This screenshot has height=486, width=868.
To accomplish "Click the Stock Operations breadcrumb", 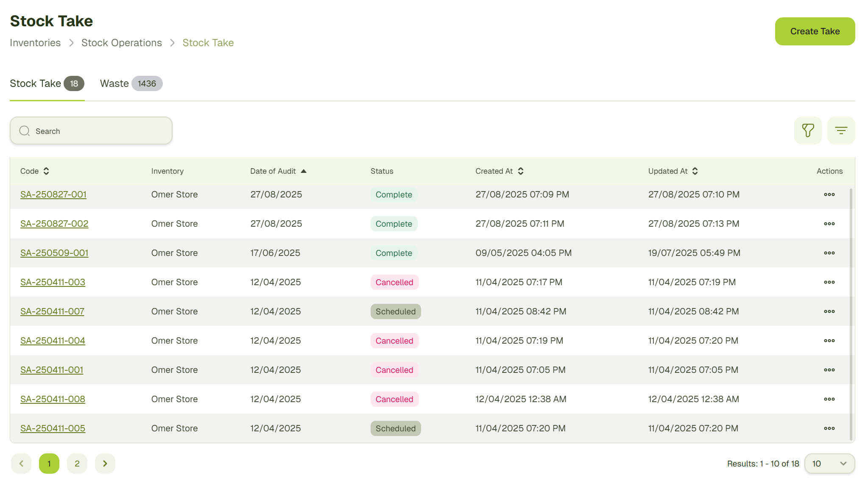I will point(121,43).
